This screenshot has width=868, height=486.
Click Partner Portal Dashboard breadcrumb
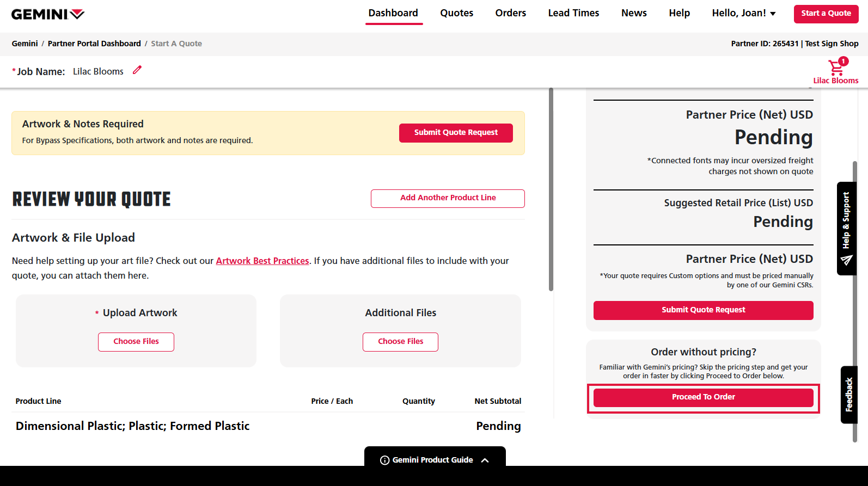pyautogui.click(x=94, y=44)
